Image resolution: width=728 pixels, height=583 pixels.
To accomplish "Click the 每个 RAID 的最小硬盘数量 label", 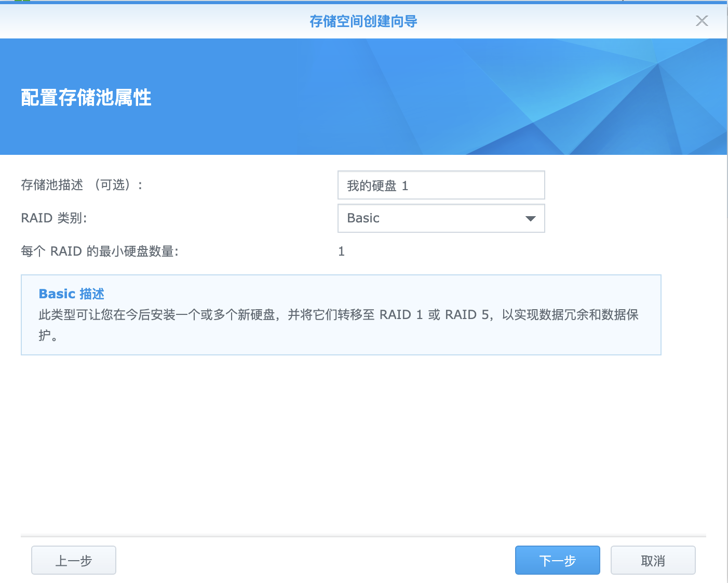I will click(x=100, y=251).
